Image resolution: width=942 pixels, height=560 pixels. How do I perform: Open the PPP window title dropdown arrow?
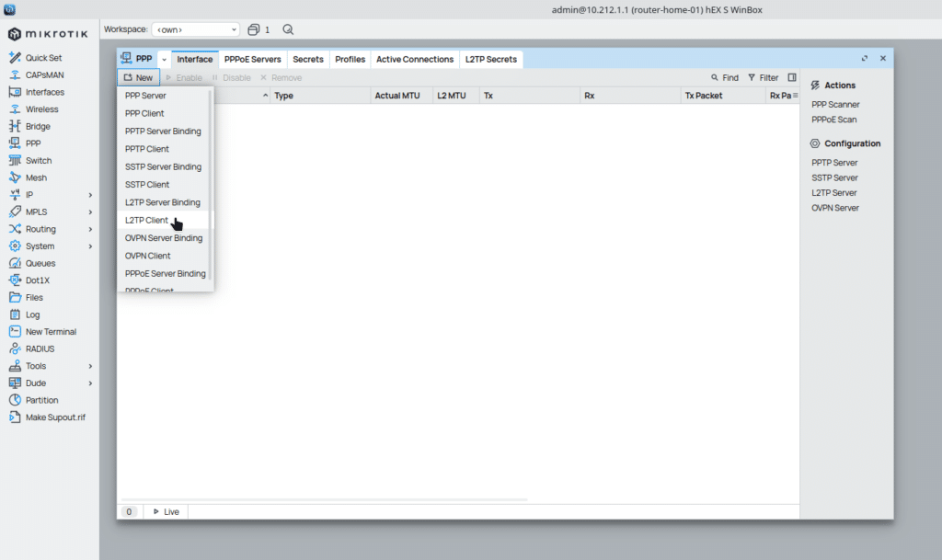pyautogui.click(x=164, y=60)
